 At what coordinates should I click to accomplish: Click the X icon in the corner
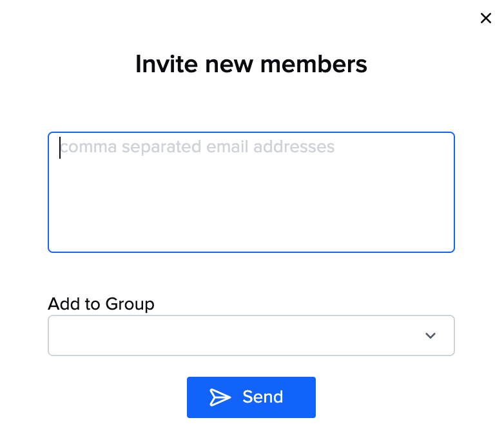[x=486, y=18]
